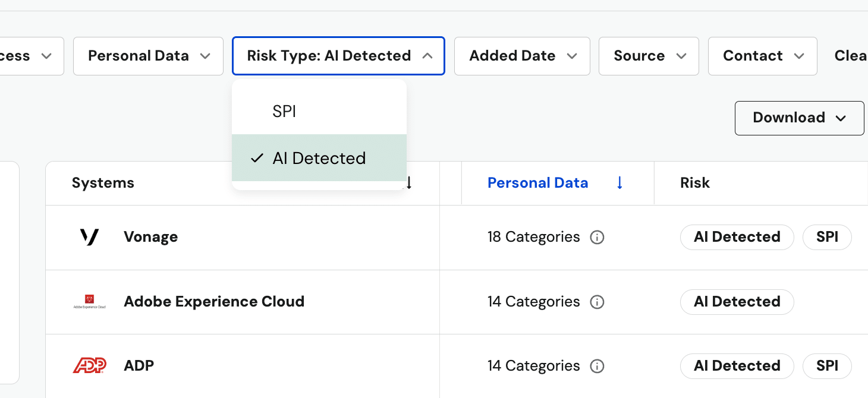The height and width of the screenshot is (398, 868).
Task: Click the Personal Data sort arrow
Action: point(619,183)
